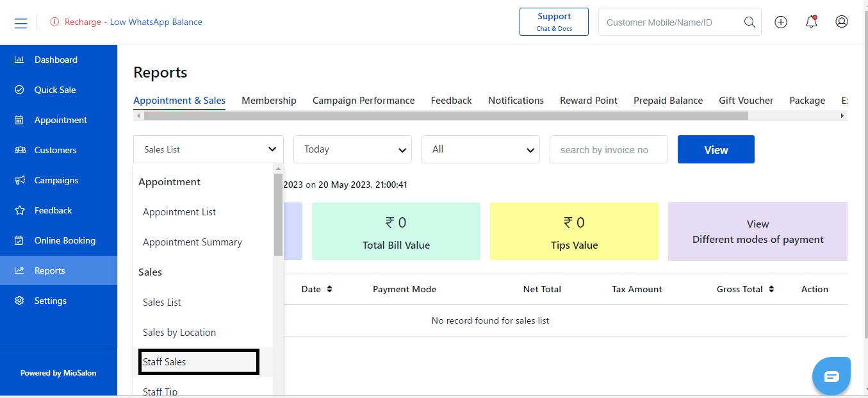Click the Payment Mode column header

pyautogui.click(x=404, y=289)
